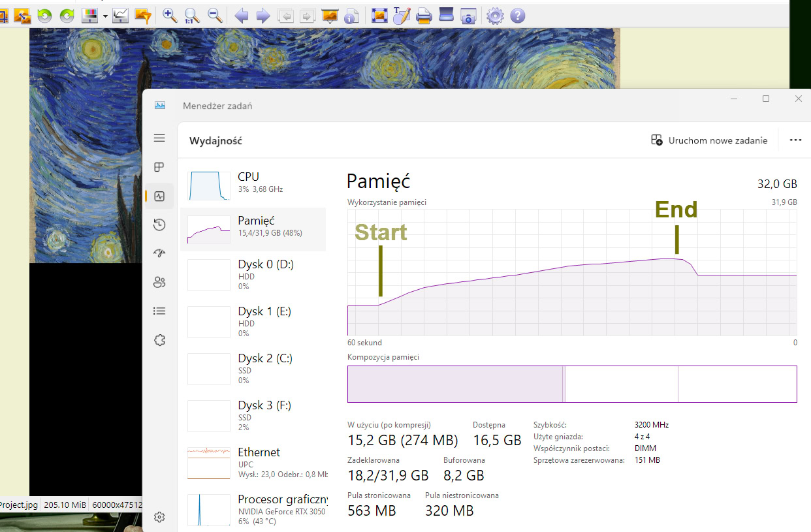Open Startup apps page in sidebar

(159, 254)
